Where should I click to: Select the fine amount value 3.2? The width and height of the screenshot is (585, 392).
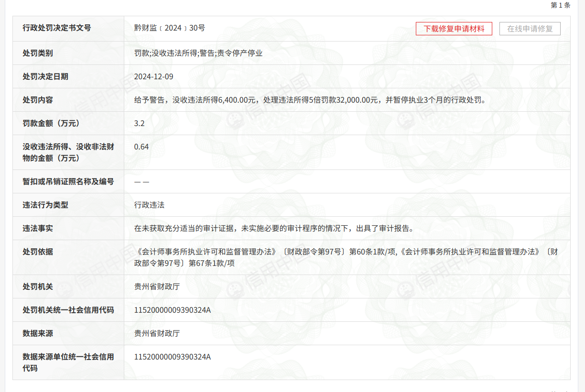click(x=140, y=123)
